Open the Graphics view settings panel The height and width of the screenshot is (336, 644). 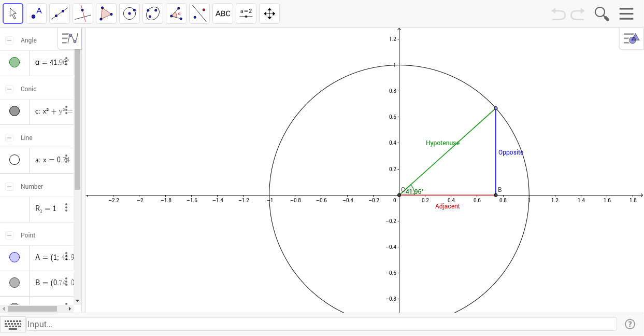tap(631, 38)
